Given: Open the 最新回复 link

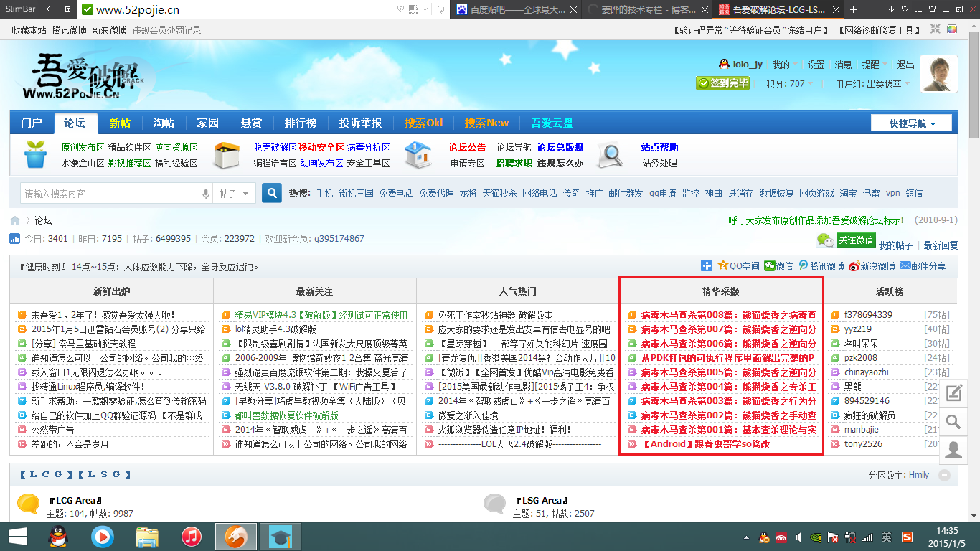Looking at the screenshot, I should point(941,245).
